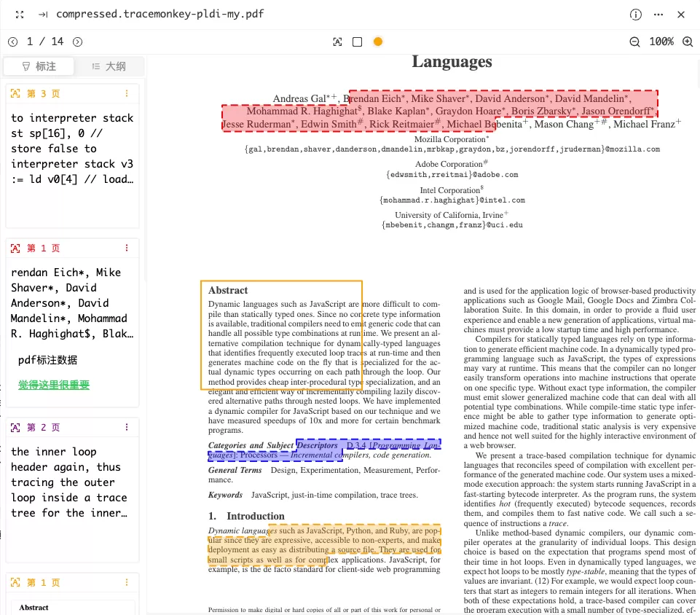Viewport: 700px width, 615px height.
Task: Go to the previous page
Action: tap(13, 42)
